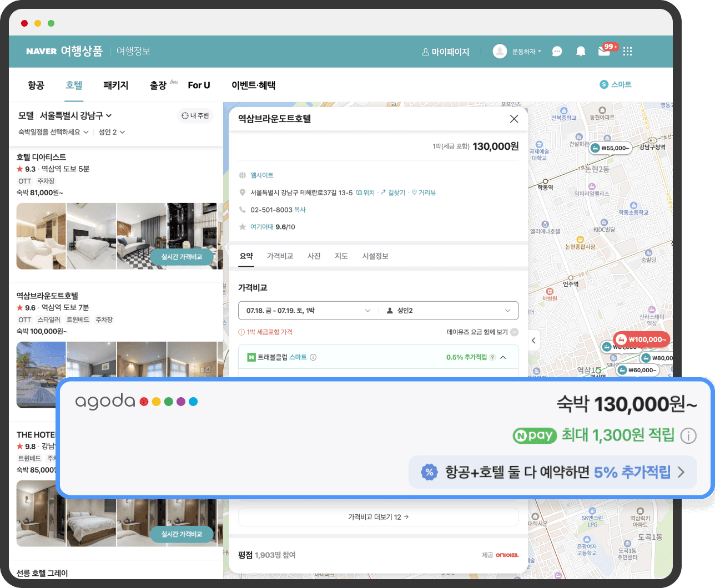Open the notifications bell icon
This screenshot has height=588, width=715.
click(581, 52)
